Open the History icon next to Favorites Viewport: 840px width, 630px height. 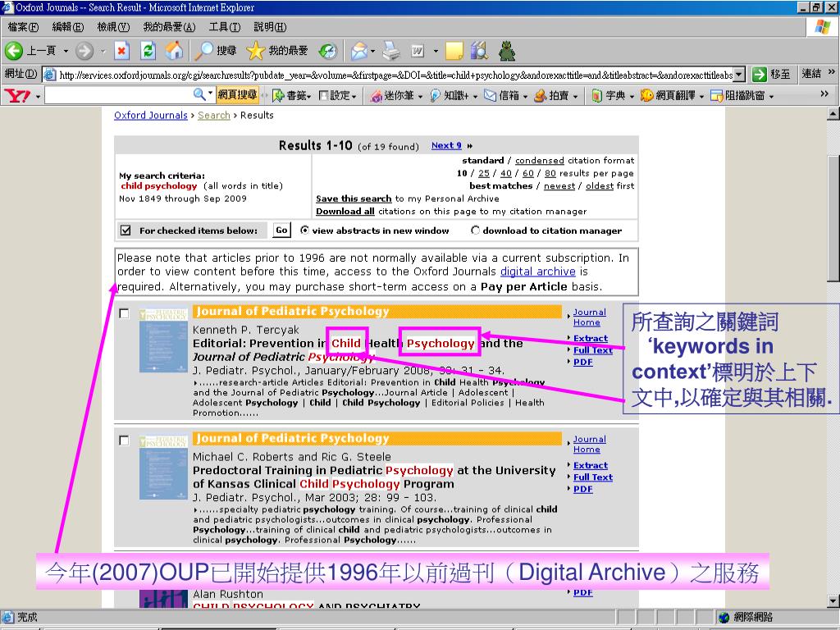click(x=327, y=51)
